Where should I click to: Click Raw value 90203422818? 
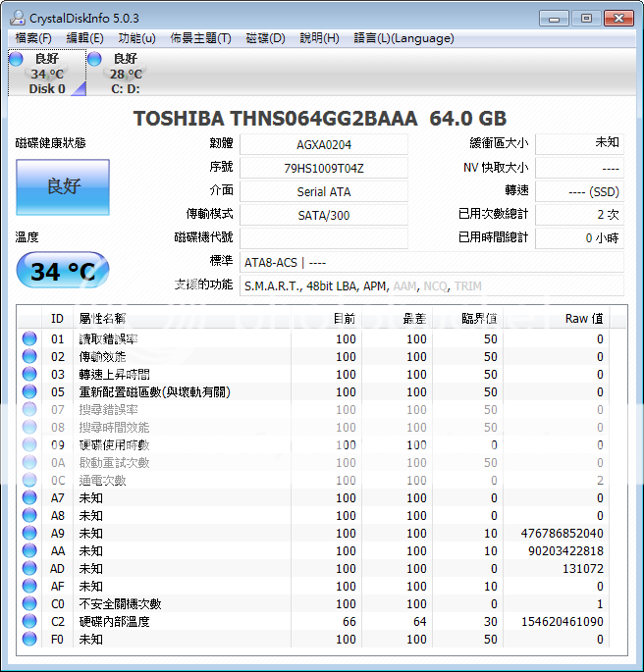(x=565, y=550)
